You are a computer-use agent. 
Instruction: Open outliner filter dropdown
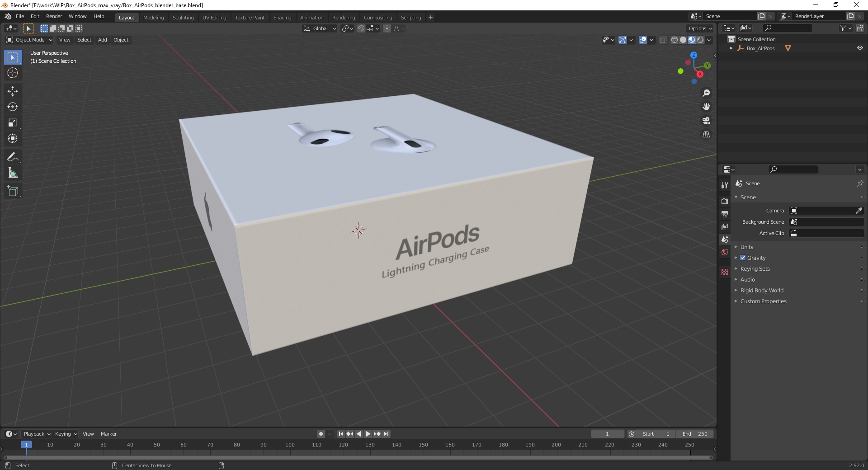(x=845, y=28)
